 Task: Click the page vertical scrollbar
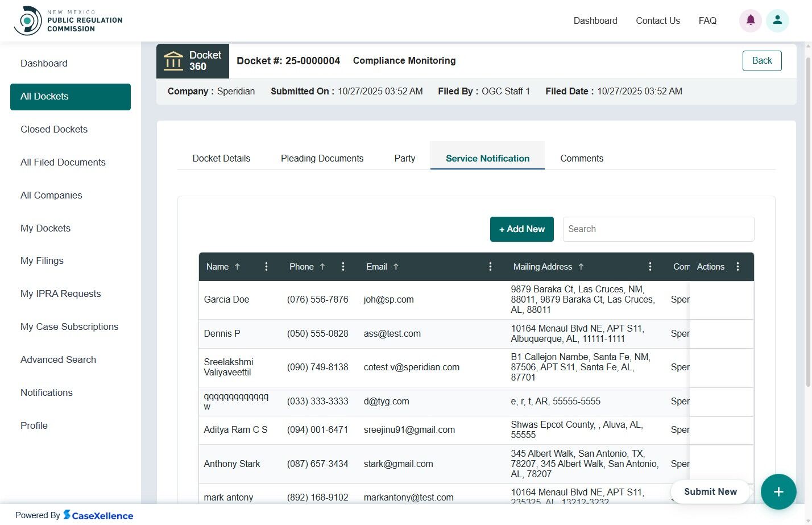click(x=808, y=222)
